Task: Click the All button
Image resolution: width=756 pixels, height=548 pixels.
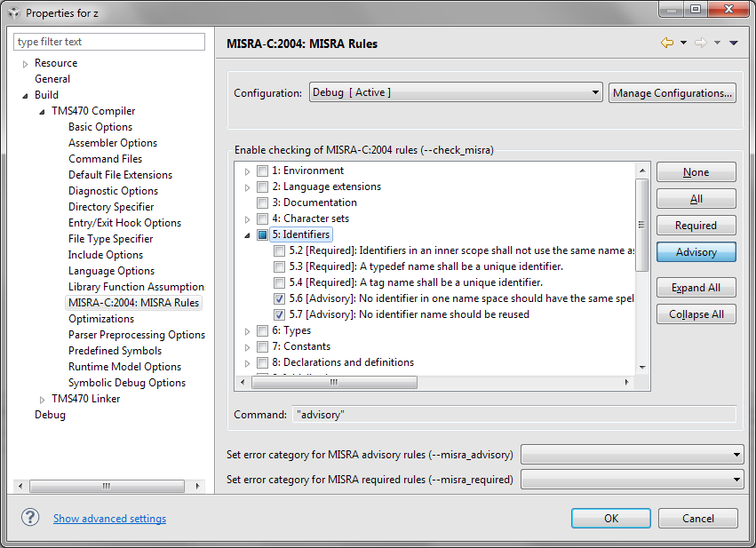Action: coord(696,199)
